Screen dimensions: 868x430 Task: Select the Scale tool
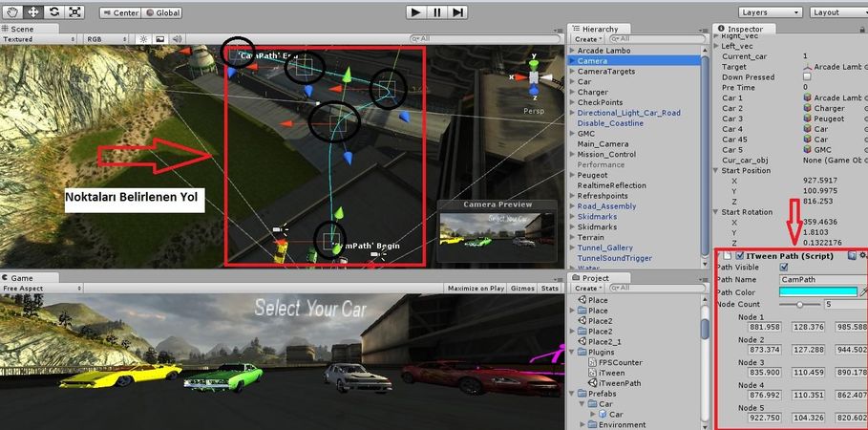pyautogui.click(x=74, y=12)
